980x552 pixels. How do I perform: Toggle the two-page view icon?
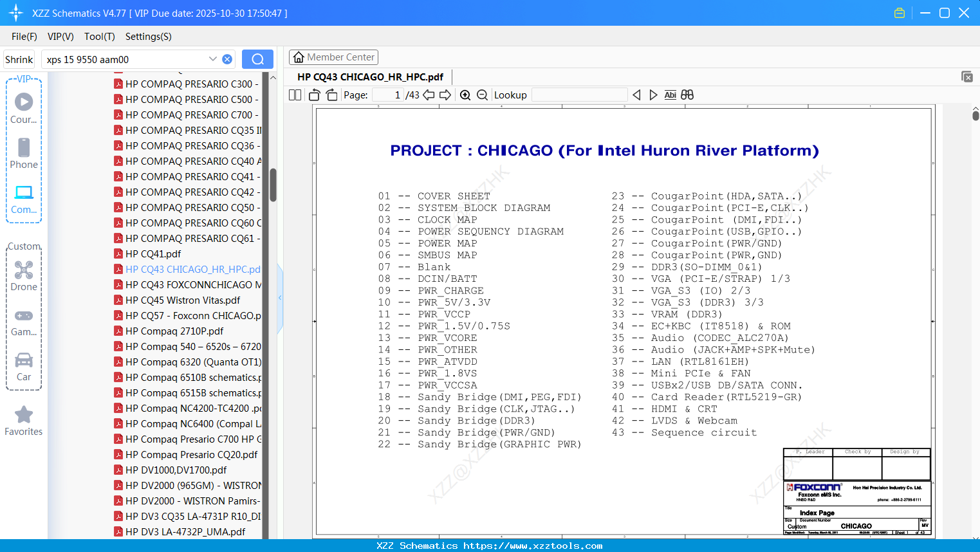(295, 95)
